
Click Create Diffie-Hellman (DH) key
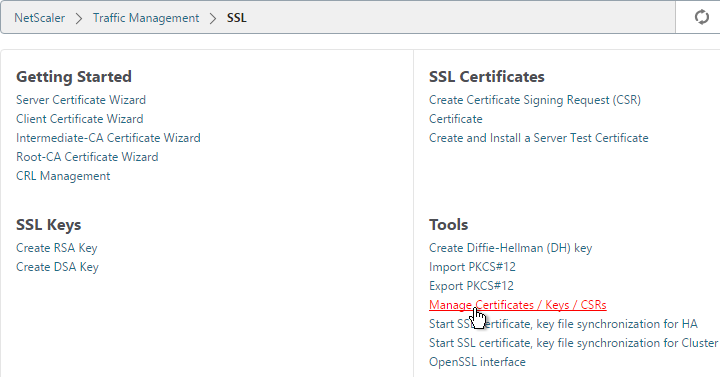tap(511, 248)
